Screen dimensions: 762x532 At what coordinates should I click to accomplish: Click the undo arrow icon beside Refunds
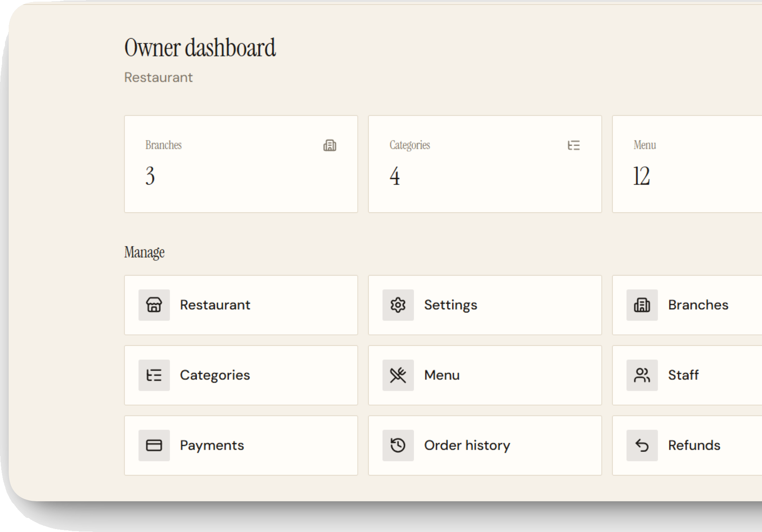[x=642, y=445]
